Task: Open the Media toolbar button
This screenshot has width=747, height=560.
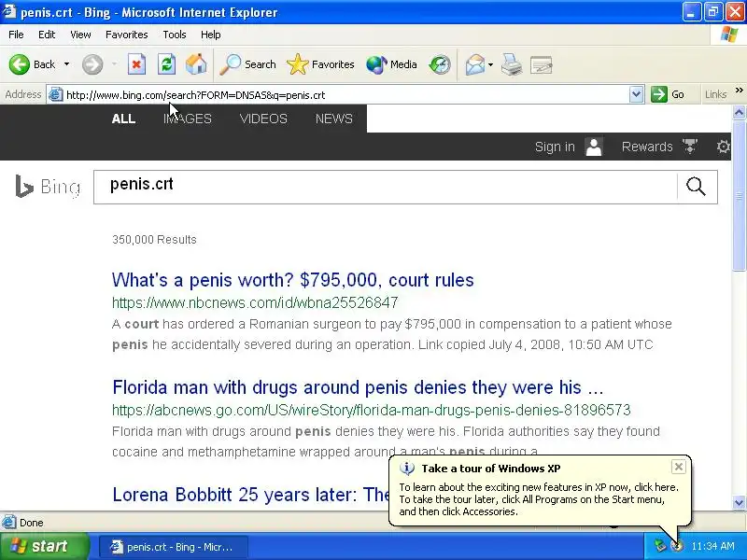Action: pyautogui.click(x=391, y=64)
